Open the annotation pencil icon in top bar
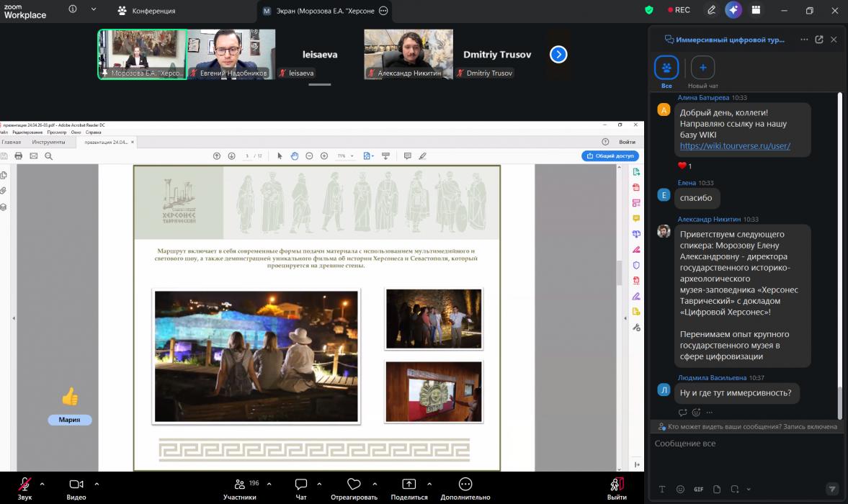 coord(711,10)
